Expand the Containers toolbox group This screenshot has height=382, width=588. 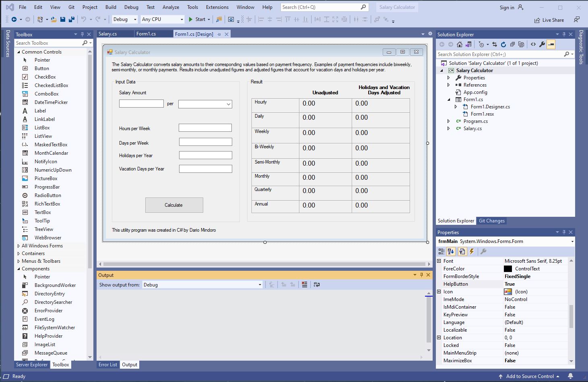point(19,253)
